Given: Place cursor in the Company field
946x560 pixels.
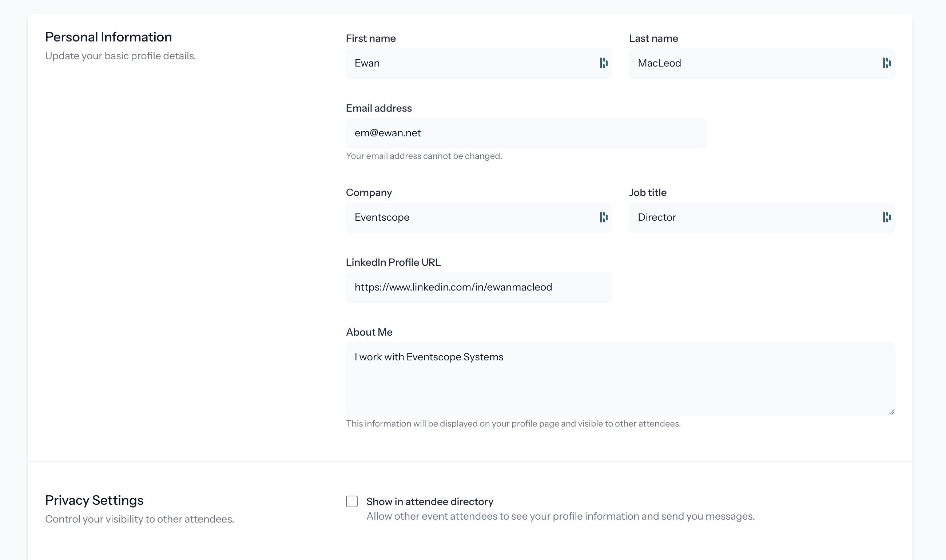Looking at the screenshot, I should (x=453, y=217).
